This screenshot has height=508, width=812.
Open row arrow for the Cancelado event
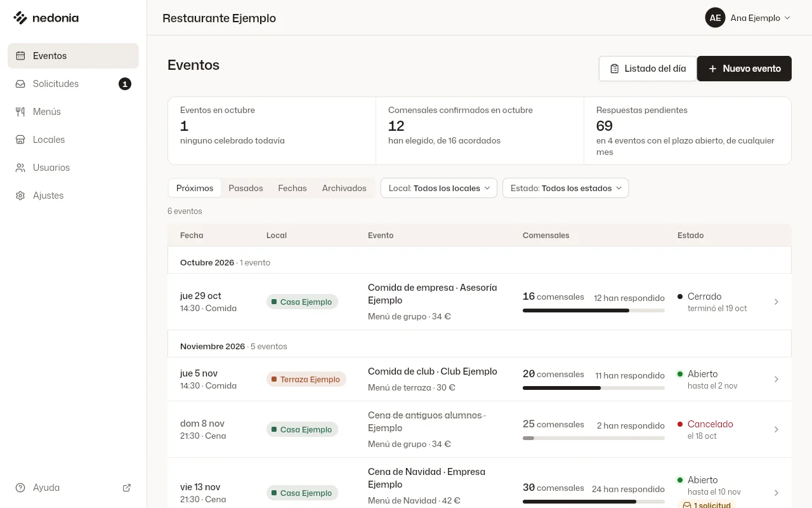(776, 429)
